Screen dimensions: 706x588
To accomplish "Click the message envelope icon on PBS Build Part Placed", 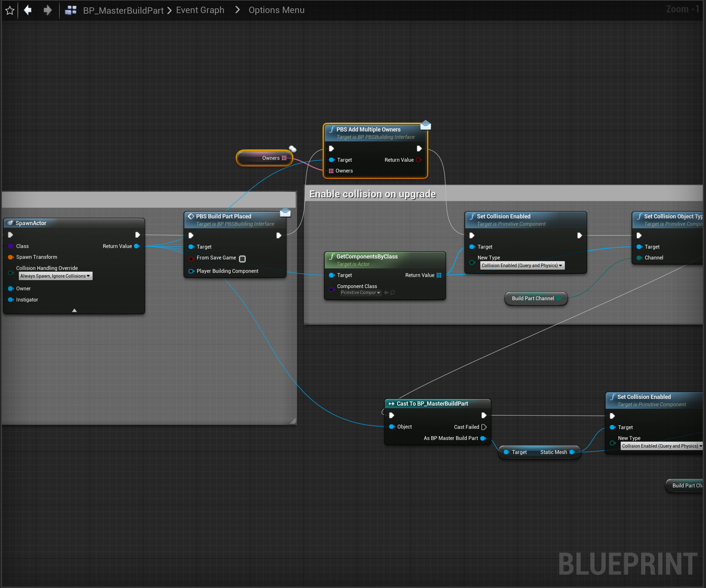I will [285, 212].
